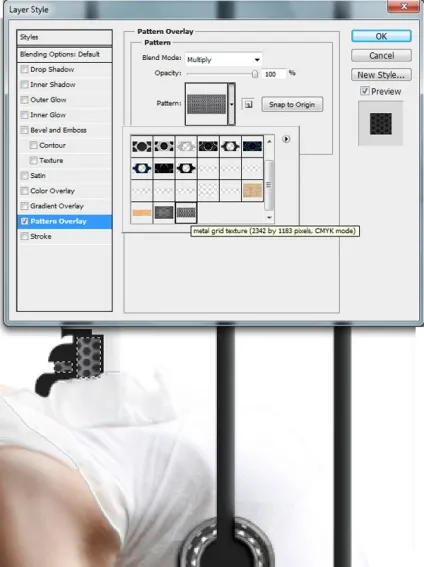Pick the orange bar pattern swatch
This screenshot has height=567, width=424.
(142, 213)
